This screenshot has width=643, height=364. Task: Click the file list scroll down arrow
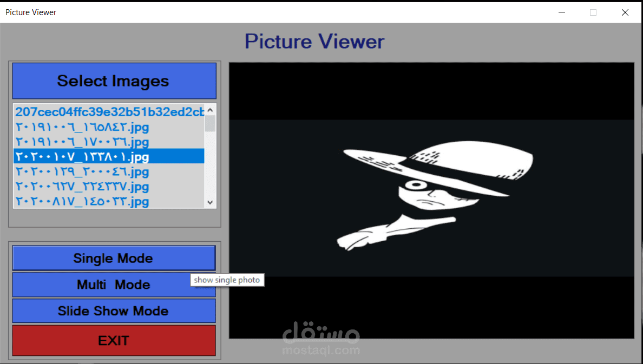click(x=210, y=202)
